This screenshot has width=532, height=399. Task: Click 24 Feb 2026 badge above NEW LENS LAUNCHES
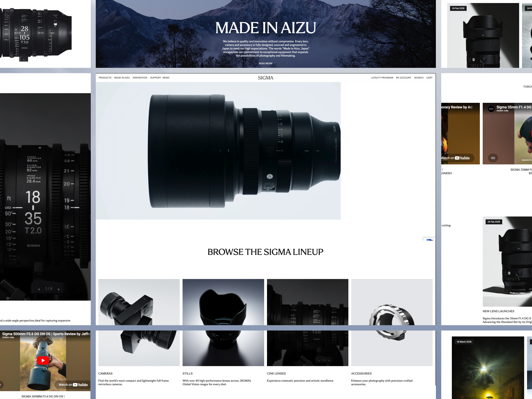494,222
